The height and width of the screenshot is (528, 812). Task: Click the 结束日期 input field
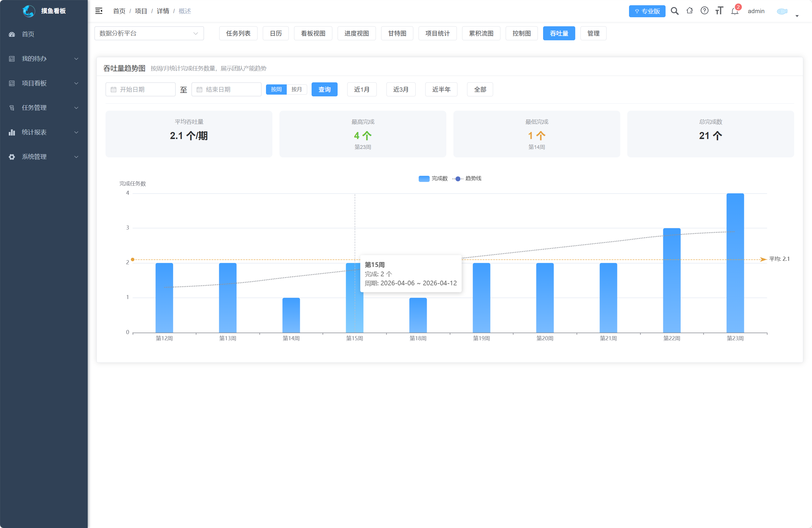click(x=226, y=89)
